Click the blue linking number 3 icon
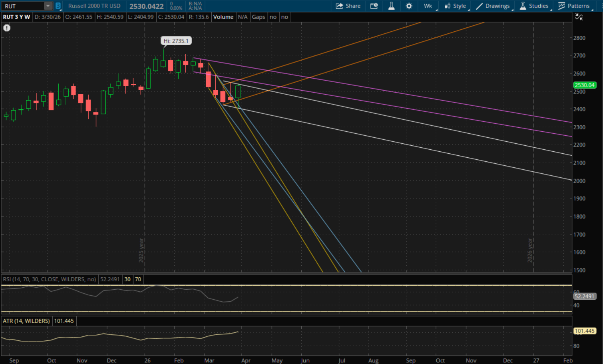Screen dimensions: 603x364 (x=58, y=6)
